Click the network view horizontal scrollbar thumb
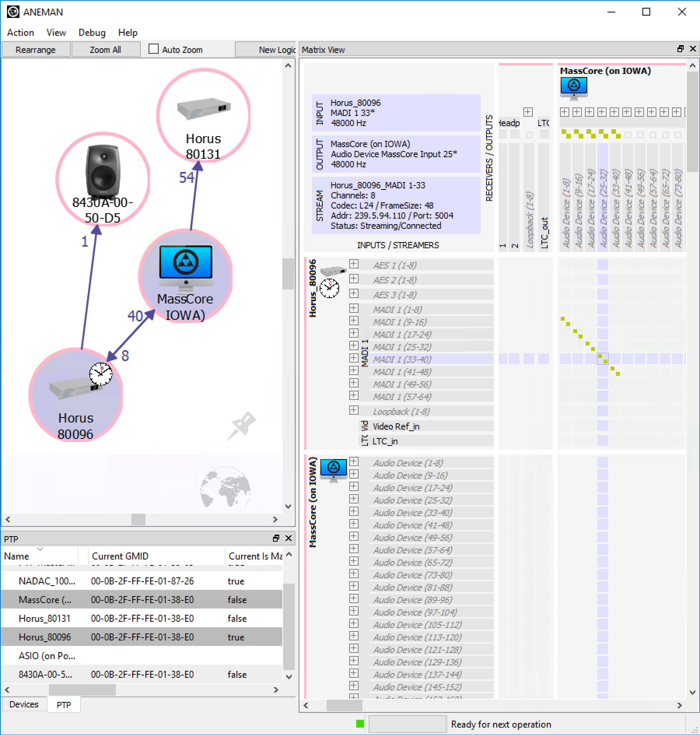Screen dimensions: 700x735 (x=138, y=519)
